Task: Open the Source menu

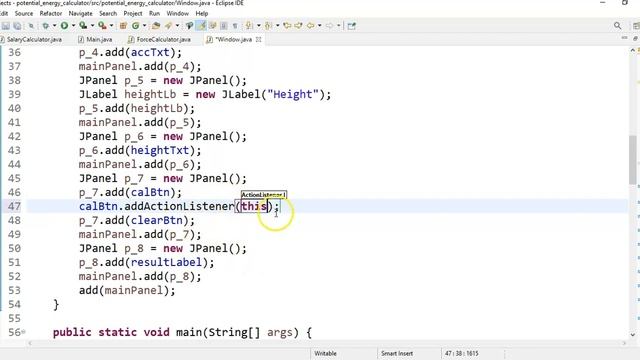Action: point(24,13)
